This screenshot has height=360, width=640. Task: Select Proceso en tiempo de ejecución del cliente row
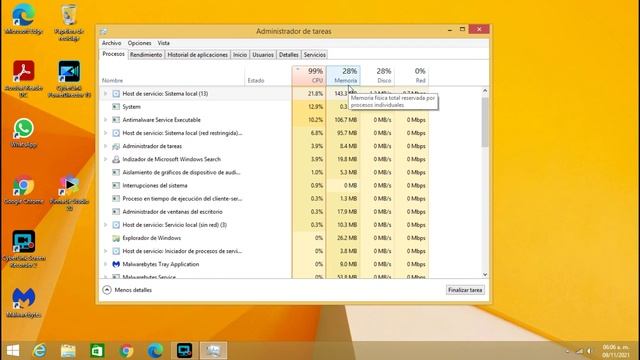coord(264,199)
